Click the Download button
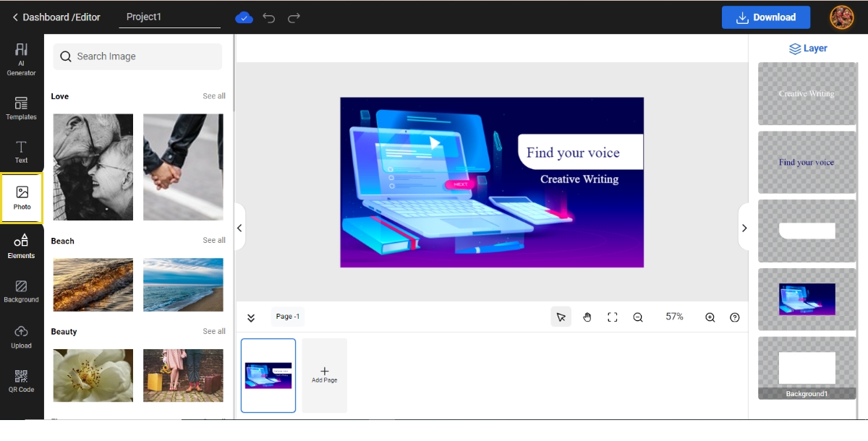This screenshot has height=441, width=868. coord(766,17)
